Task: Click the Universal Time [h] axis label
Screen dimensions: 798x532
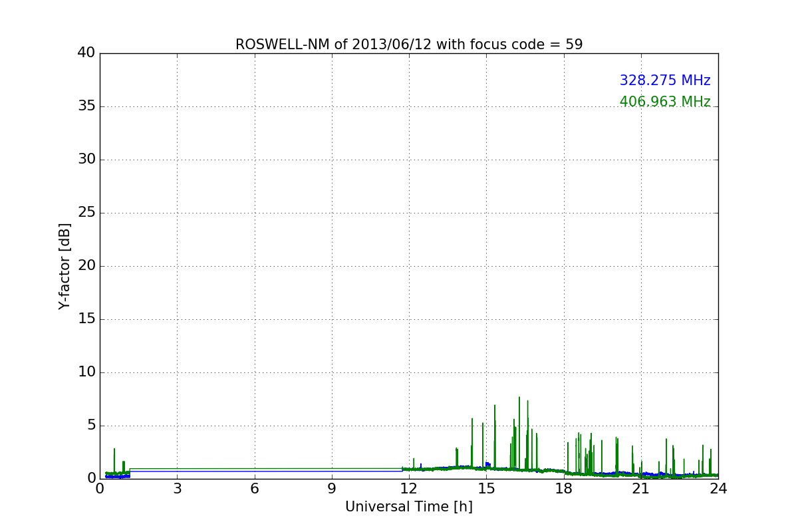Action: tap(409, 507)
